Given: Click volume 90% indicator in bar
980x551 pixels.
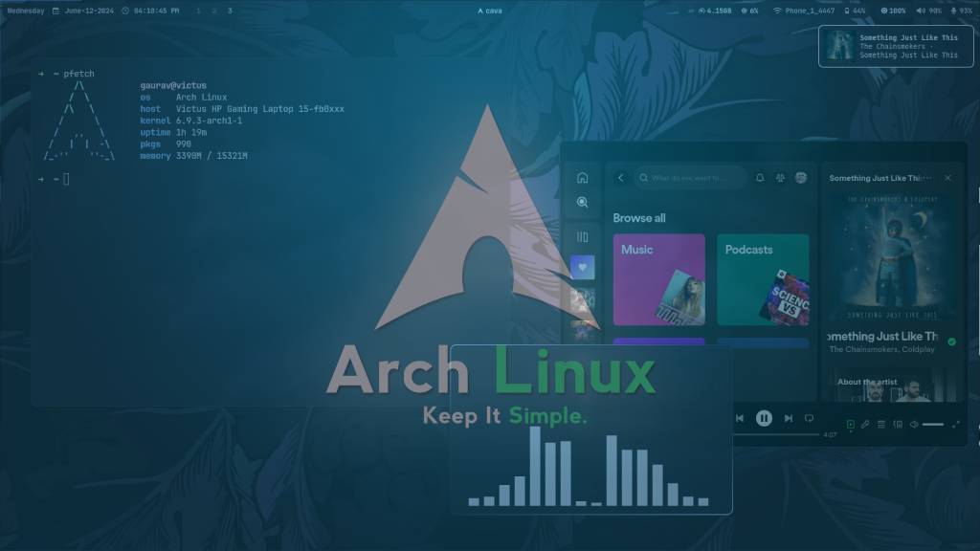Looking at the screenshot, I should [928, 11].
